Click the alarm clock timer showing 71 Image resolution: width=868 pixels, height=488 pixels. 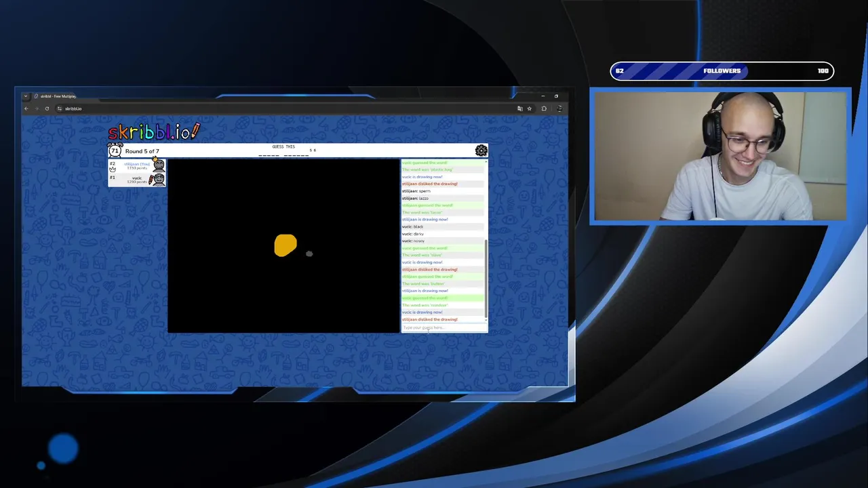(115, 150)
